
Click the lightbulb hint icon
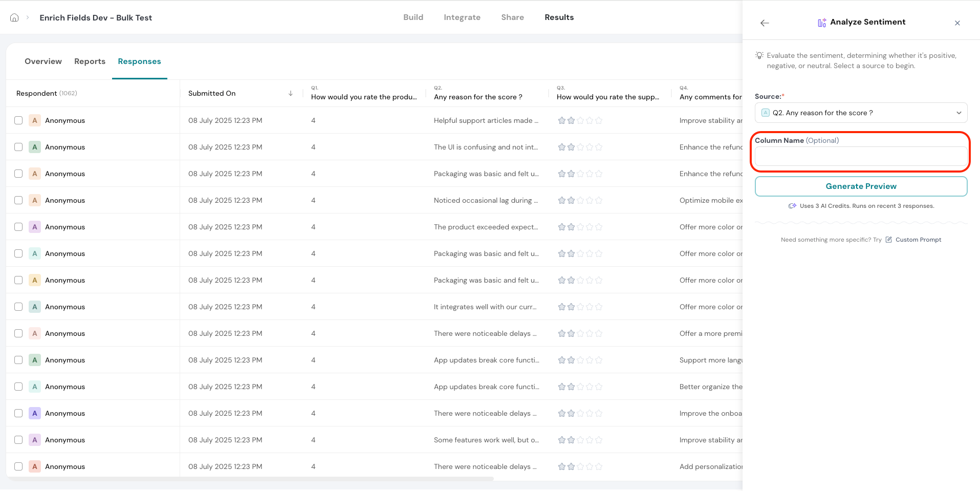tap(759, 55)
